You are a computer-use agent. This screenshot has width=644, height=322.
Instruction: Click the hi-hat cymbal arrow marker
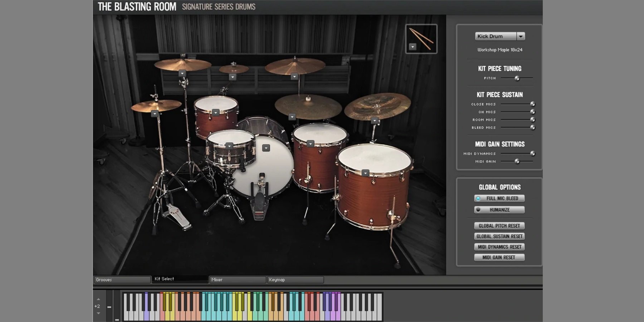pyautogui.click(x=155, y=114)
